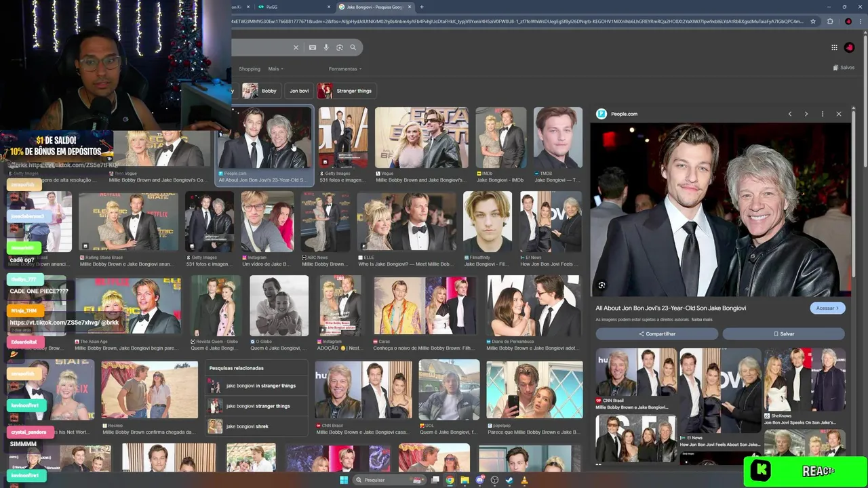Open the TMDB Jake Bongiovi portrait thumbnail
This screenshot has width=868, height=488.
(558, 138)
